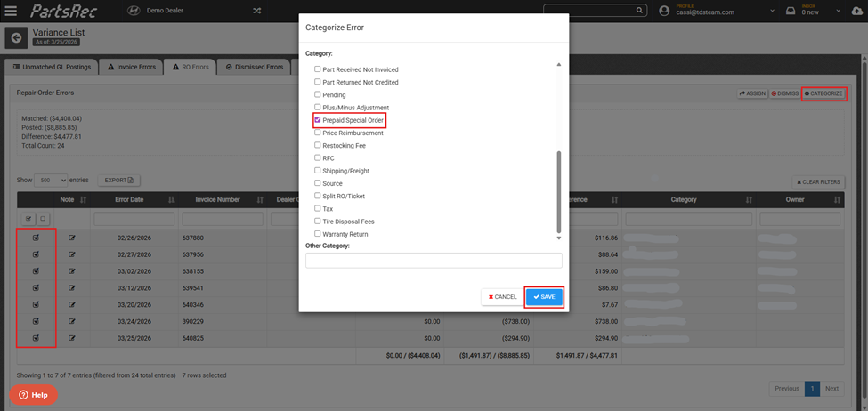This screenshot has width=868, height=411.
Task: Open the inbox tray icon
Action: click(791, 11)
